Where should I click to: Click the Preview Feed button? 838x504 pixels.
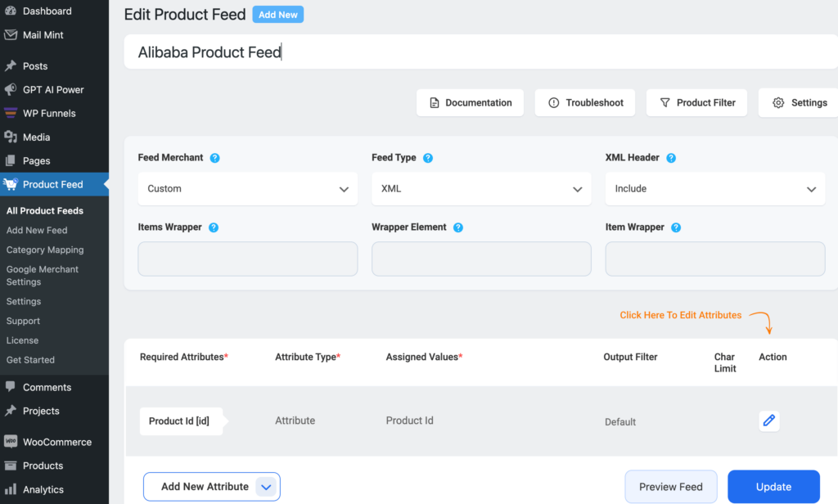click(x=671, y=487)
